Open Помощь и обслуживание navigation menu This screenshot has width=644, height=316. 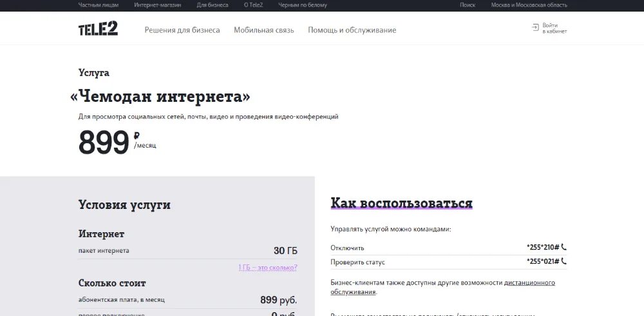tap(352, 30)
